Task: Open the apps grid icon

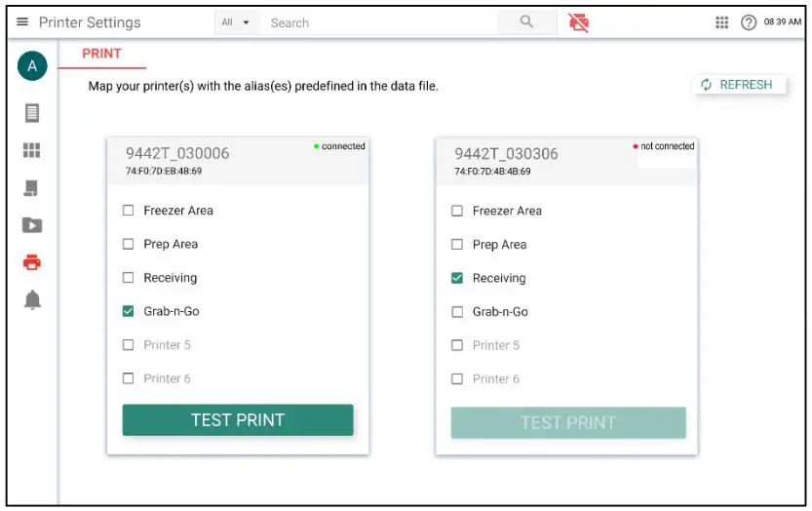Action: [722, 22]
